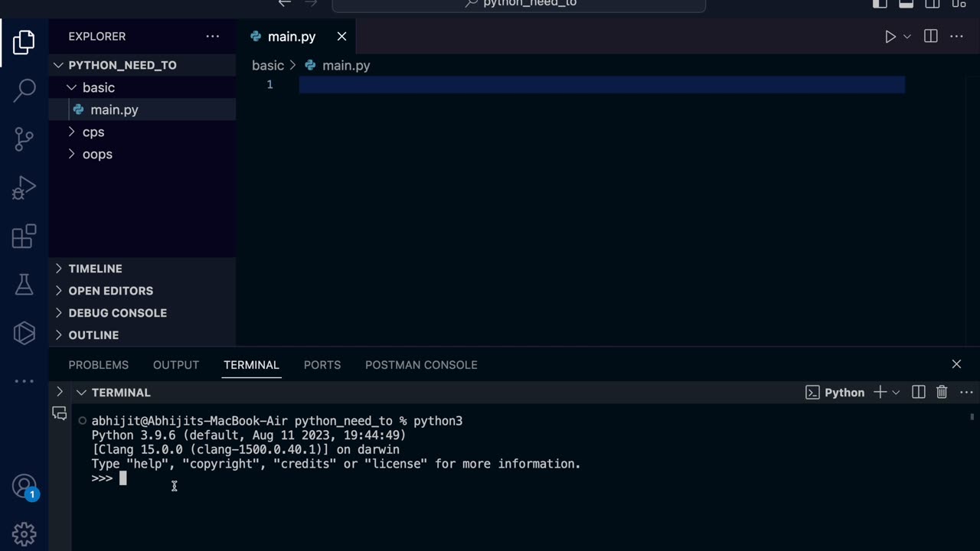This screenshot has height=551, width=980.
Task: Select the TERMINAL panel tab
Action: (x=251, y=365)
